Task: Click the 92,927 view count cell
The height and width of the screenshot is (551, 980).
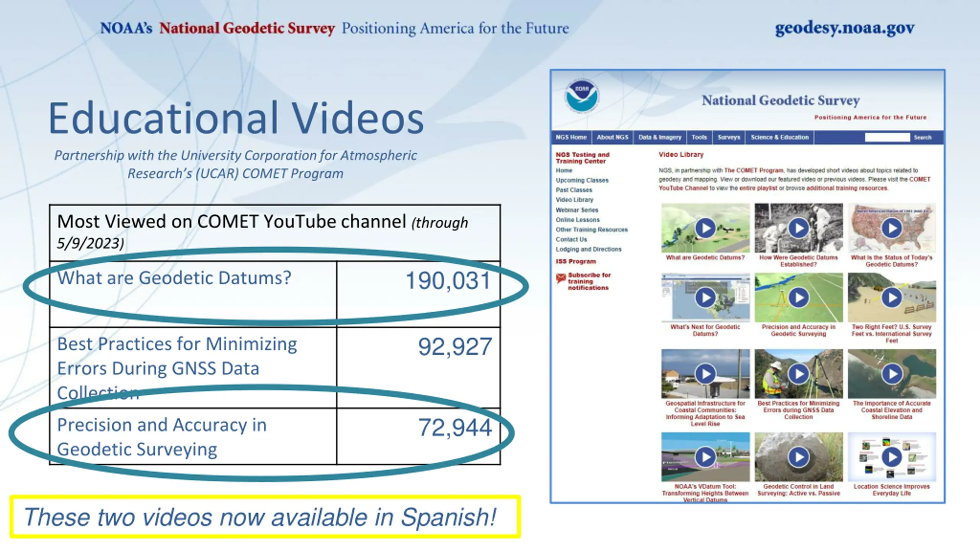Action: click(418, 368)
